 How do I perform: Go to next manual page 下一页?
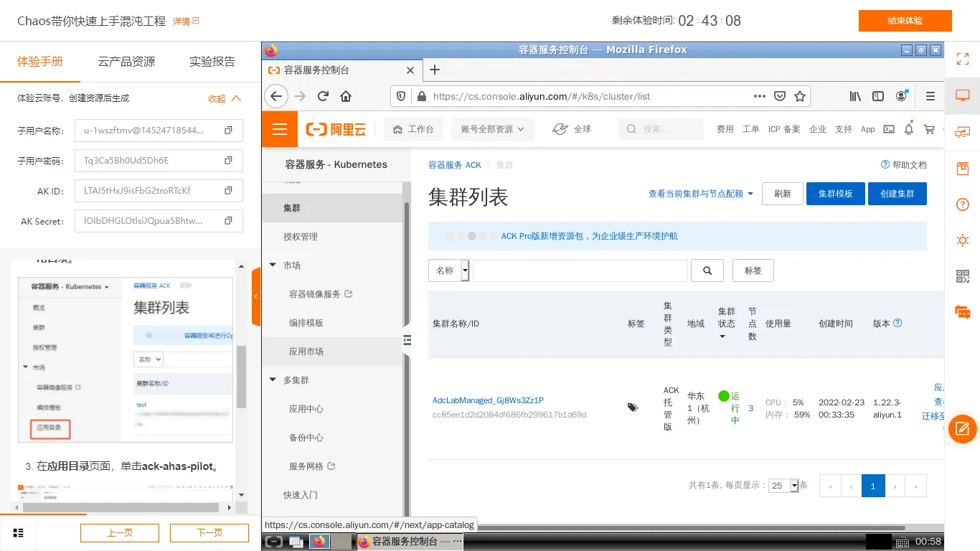click(209, 533)
